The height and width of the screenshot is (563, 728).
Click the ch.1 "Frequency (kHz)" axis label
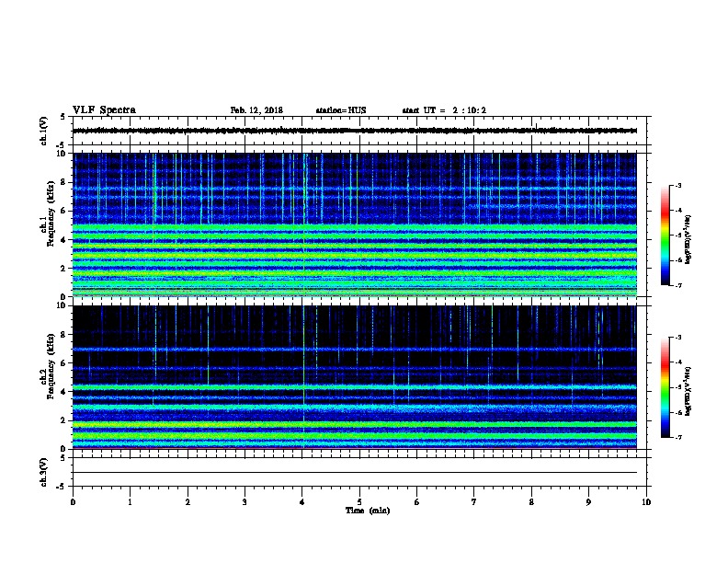51,213
